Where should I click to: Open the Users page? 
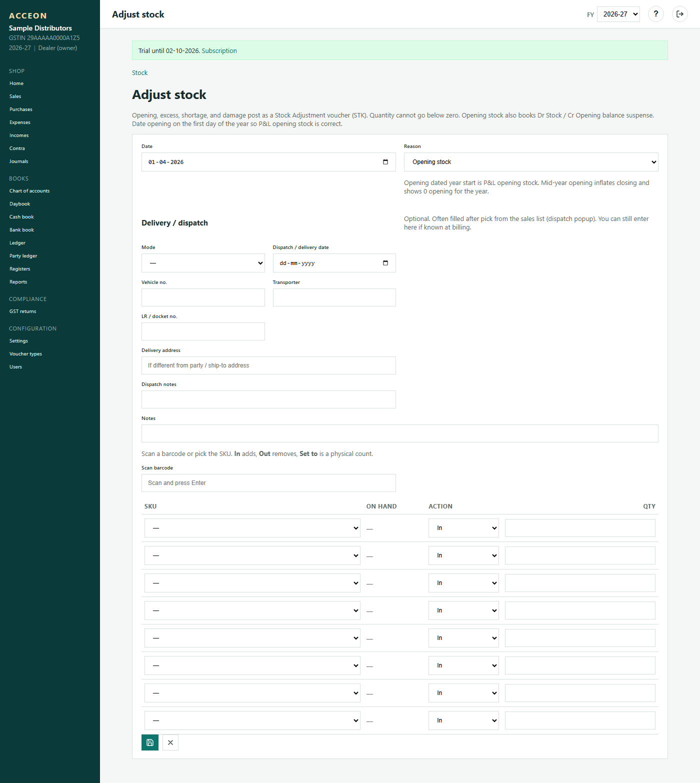click(x=15, y=367)
